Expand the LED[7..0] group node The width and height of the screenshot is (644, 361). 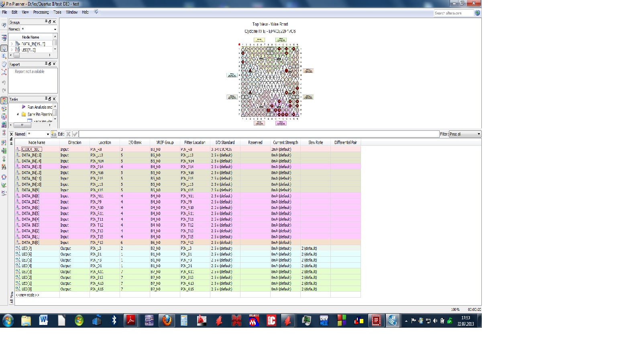(12, 50)
